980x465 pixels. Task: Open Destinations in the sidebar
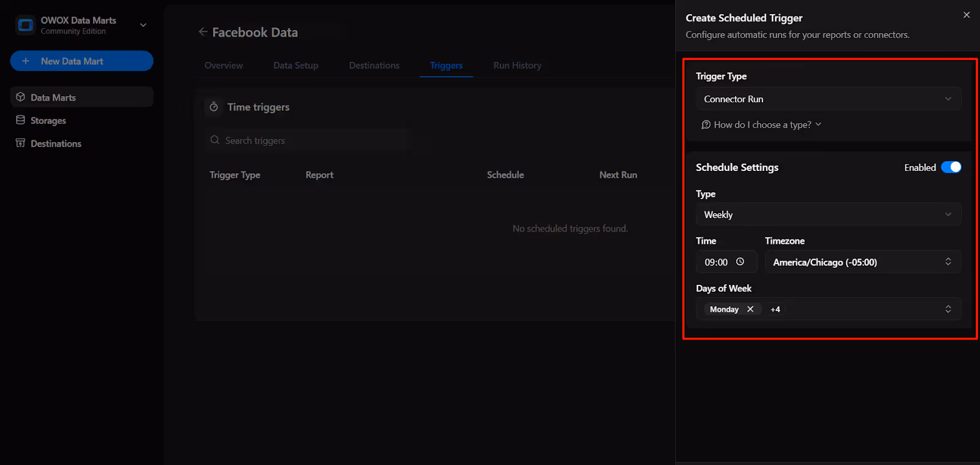pos(81,143)
